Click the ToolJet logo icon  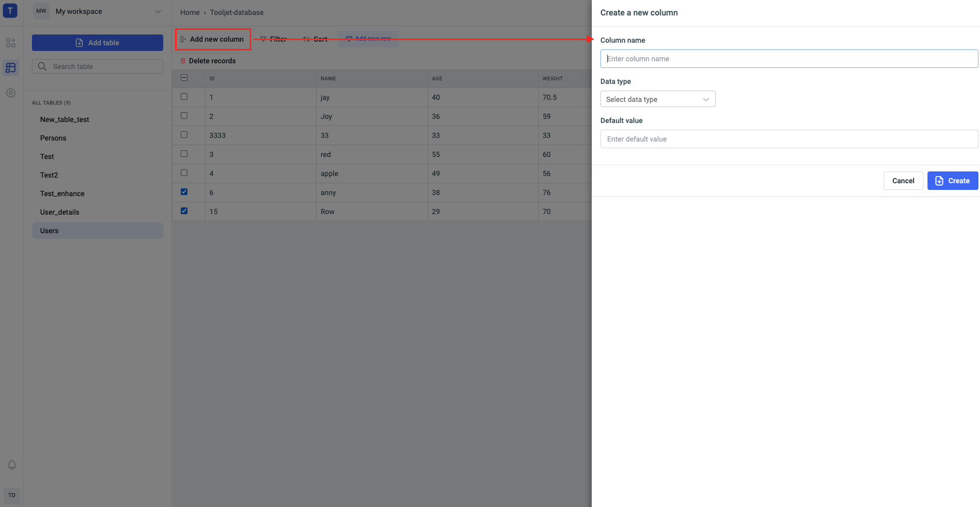10,11
